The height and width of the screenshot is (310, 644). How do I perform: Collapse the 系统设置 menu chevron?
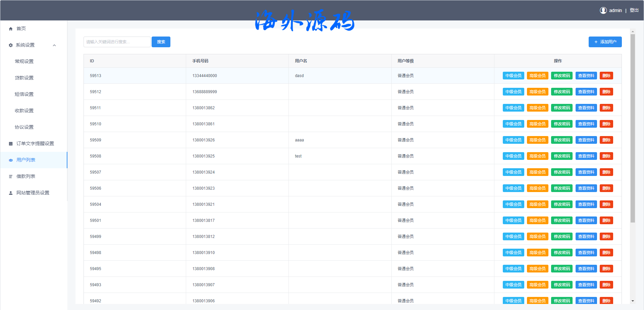pos(54,45)
